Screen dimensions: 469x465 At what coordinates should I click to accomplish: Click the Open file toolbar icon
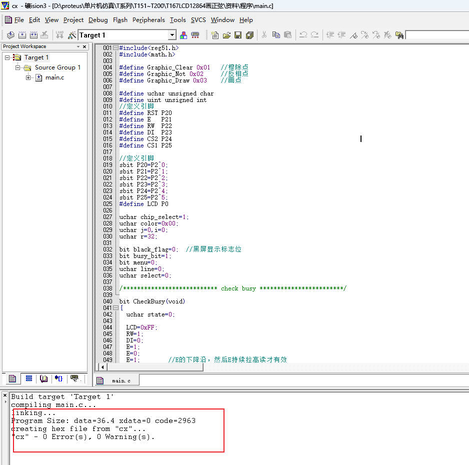pos(227,35)
